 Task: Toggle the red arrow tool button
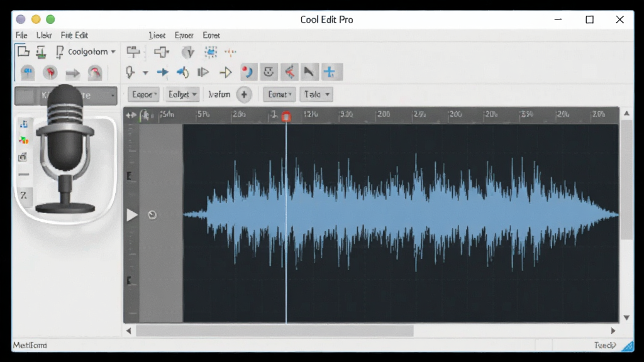point(289,72)
